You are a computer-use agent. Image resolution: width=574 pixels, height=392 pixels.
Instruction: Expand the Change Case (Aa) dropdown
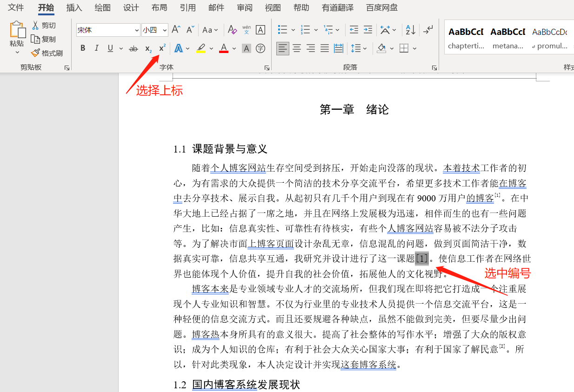(x=216, y=30)
